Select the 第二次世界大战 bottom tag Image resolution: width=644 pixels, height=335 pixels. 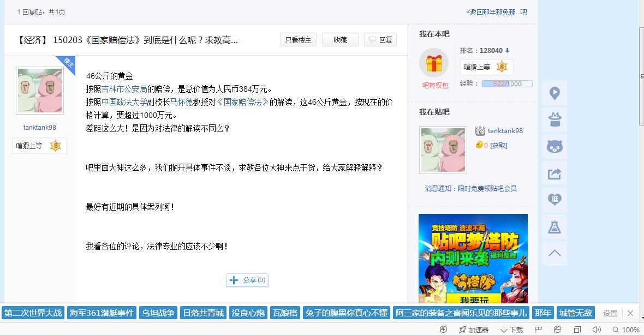[x=33, y=313]
